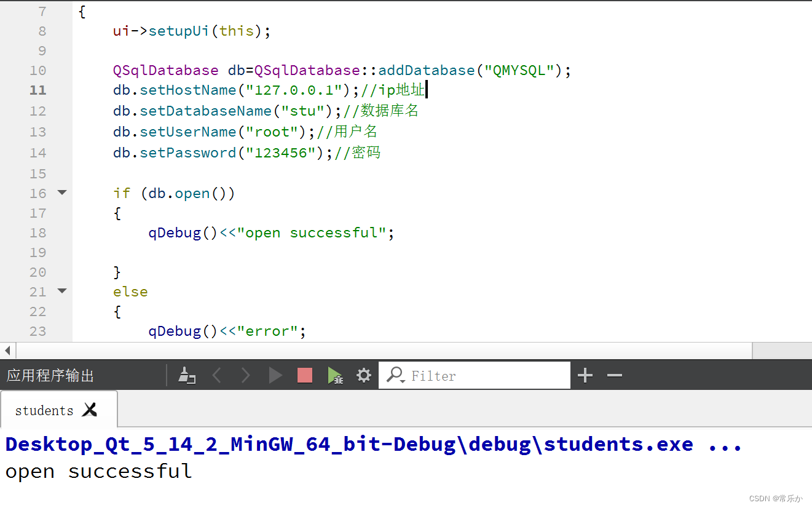Click the horizontal scrollbar left arrow
The image size is (812, 508).
pyautogui.click(x=7, y=351)
